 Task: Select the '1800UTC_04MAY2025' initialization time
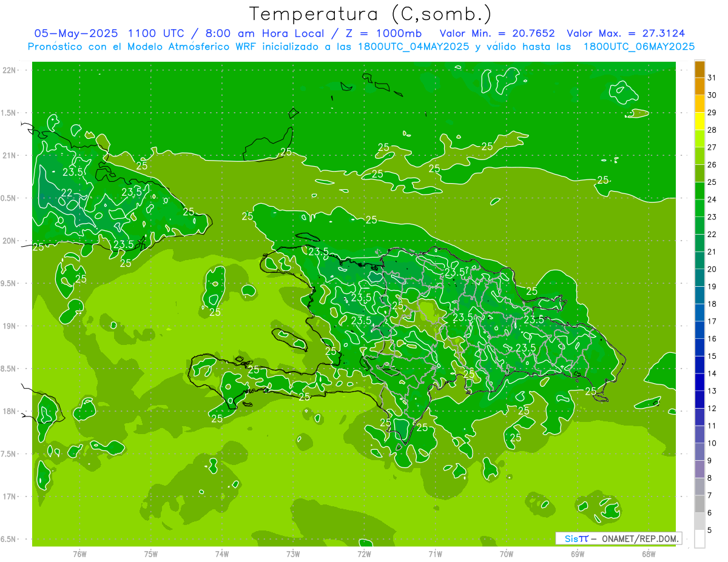pos(411,47)
